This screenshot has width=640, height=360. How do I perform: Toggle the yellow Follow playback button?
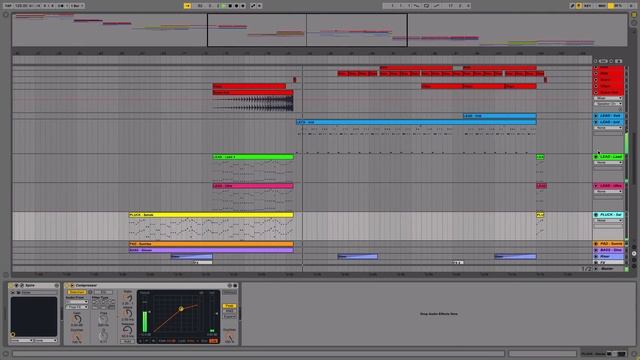[x=187, y=6]
